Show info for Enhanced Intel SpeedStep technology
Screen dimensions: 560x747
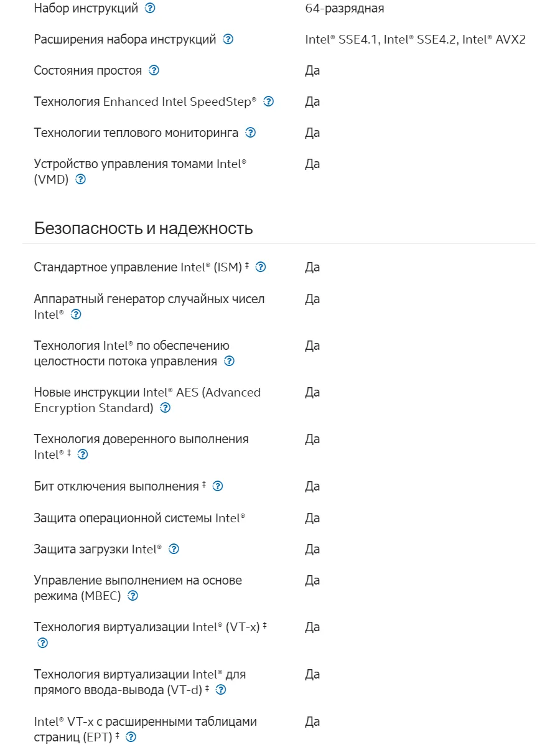[269, 102]
